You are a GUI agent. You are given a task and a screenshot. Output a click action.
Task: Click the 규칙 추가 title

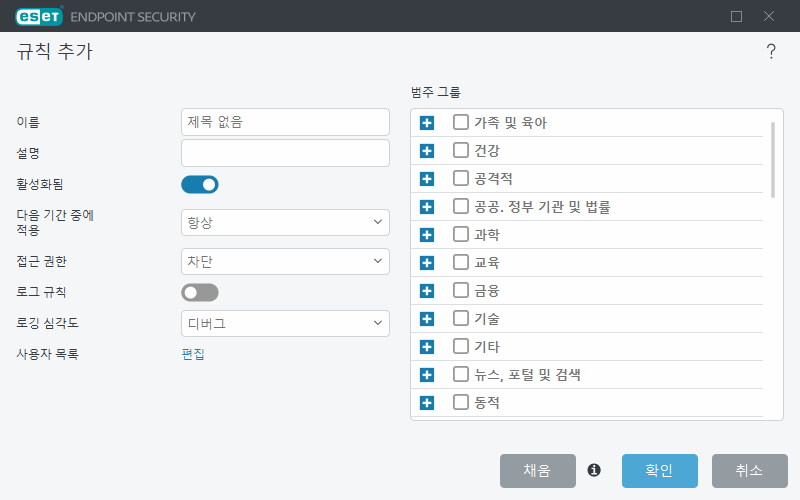(55, 52)
